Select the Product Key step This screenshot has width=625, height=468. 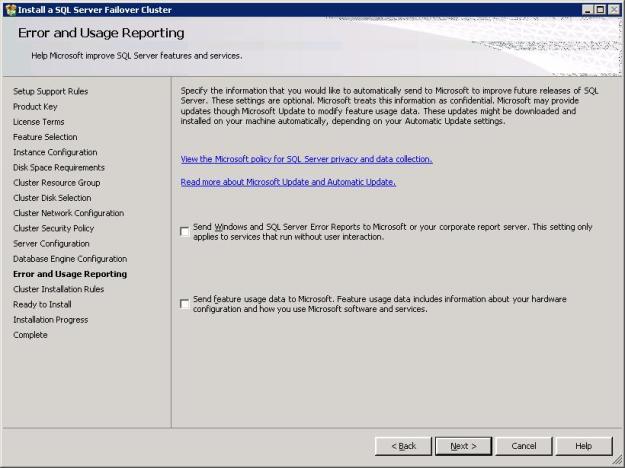[35, 106]
